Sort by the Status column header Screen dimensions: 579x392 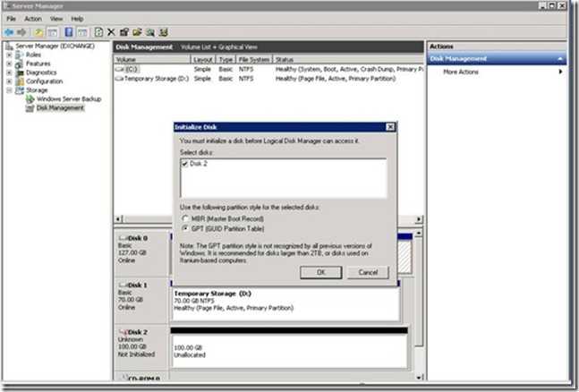click(x=348, y=59)
